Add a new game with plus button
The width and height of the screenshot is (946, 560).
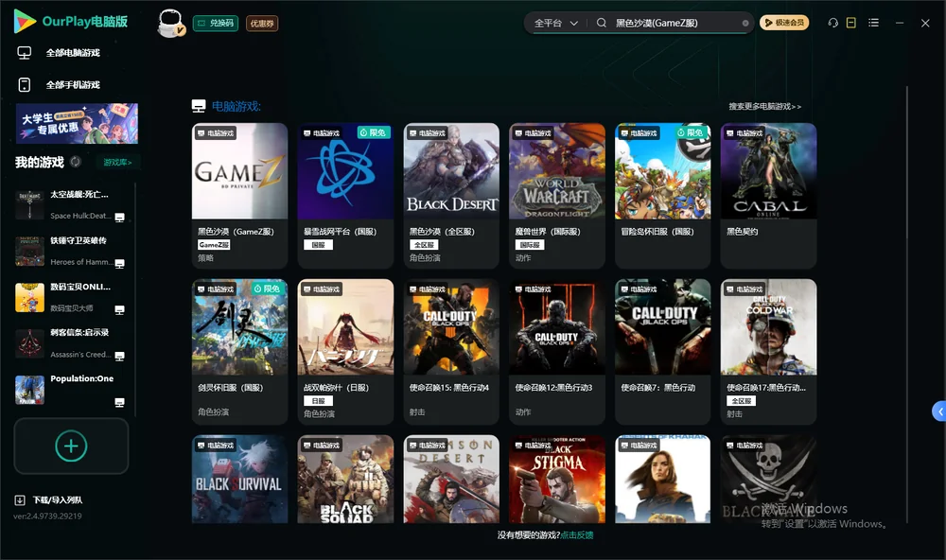(x=71, y=446)
